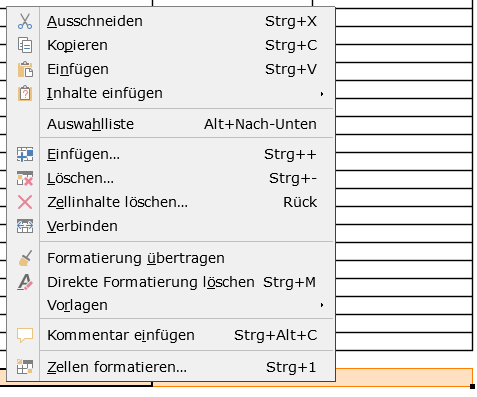This screenshot has height=397, width=477.
Task: Expand the Inhalte einfügen submenu arrow
Action: pyautogui.click(x=322, y=94)
